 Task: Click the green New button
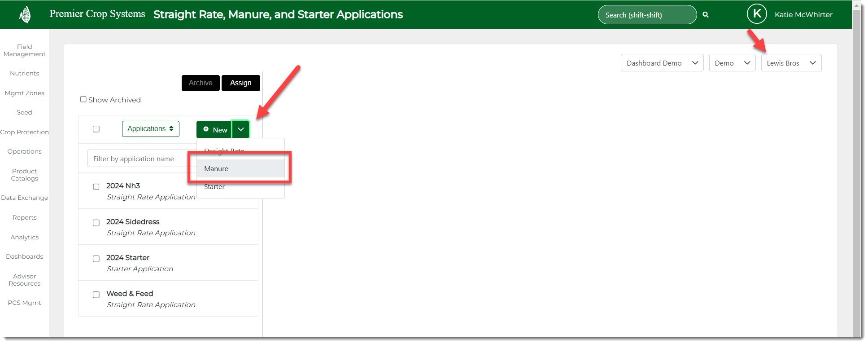[214, 129]
